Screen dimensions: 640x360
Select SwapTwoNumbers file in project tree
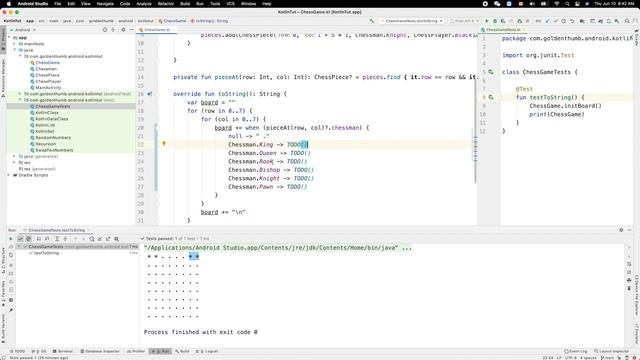click(x=54, y=150)
